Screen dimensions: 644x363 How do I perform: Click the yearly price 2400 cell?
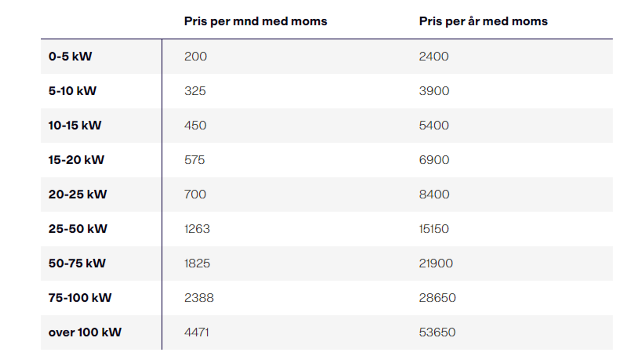coord(433,56)
